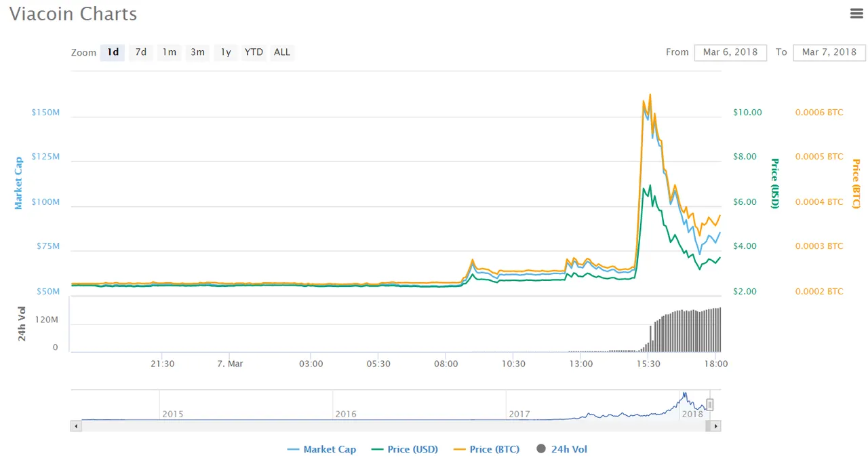Edit the From date field Mar 6, 2018
Screen dimensions: 868x460
[x=730, y=52]
